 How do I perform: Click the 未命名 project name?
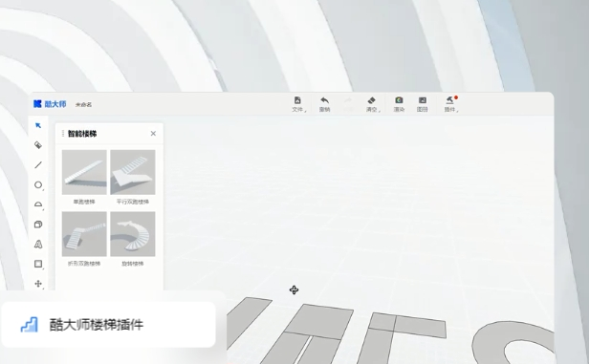click(x=83, y=105)
